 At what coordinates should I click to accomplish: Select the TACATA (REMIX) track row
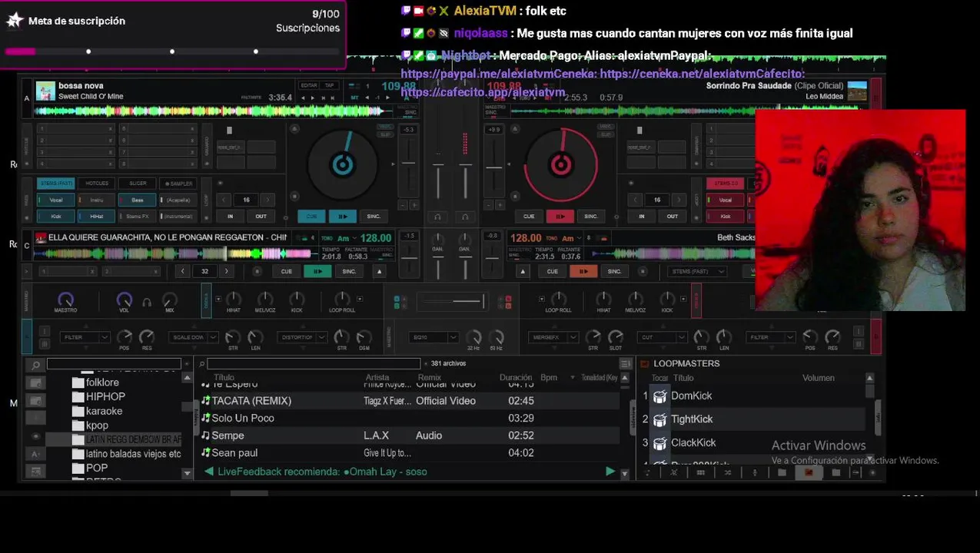(x=410, y=401)
